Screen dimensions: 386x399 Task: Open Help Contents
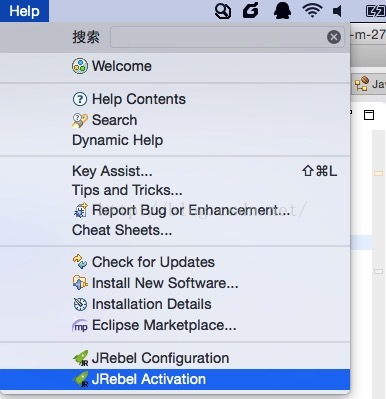tap(175, 99)
